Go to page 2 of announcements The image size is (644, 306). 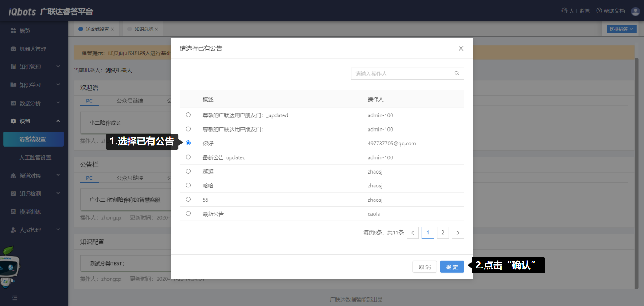click(442, 233)
